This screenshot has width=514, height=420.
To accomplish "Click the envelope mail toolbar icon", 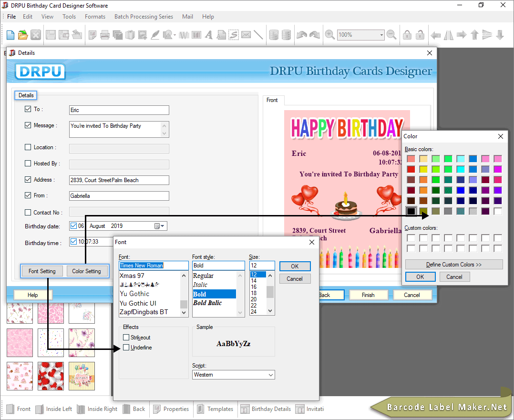I will point(246,35).
